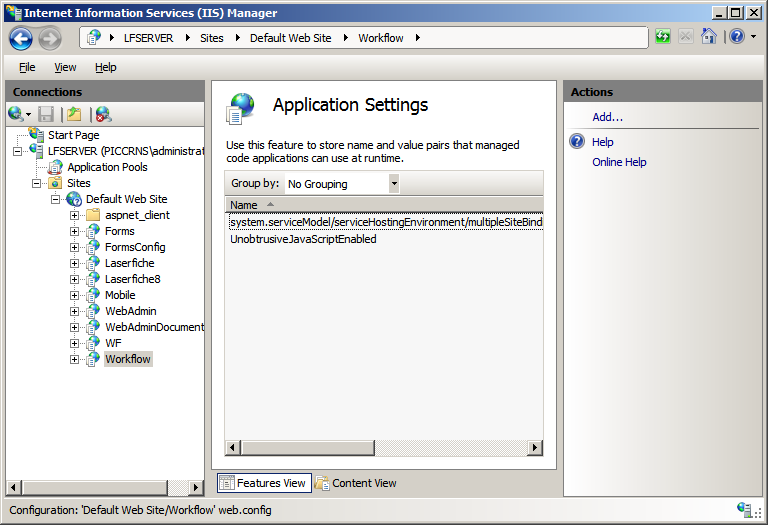
Task: Click settings list scroll right arrow
Action: point(535,447)
